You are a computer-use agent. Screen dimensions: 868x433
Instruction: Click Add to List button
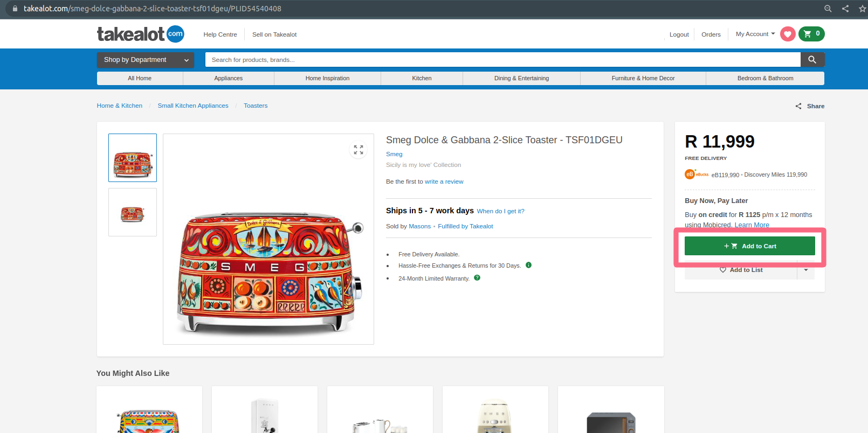pyautogui.click(x=741, y=270)
